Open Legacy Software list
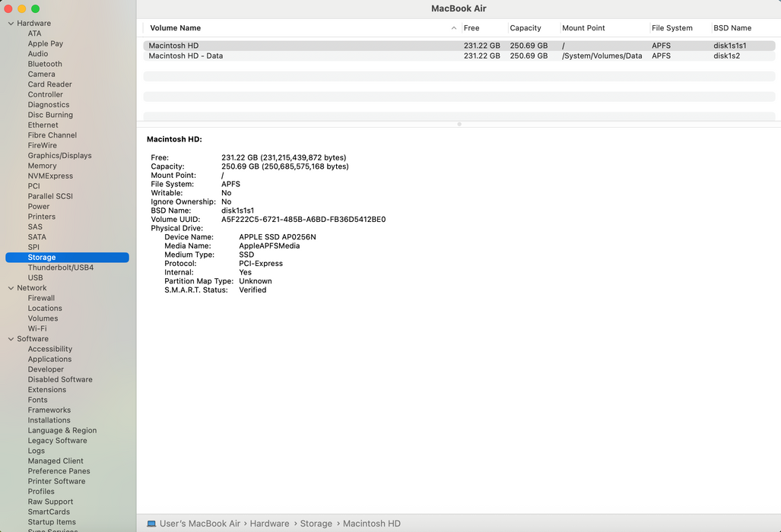781x532 pixels. tap(57, 441)
